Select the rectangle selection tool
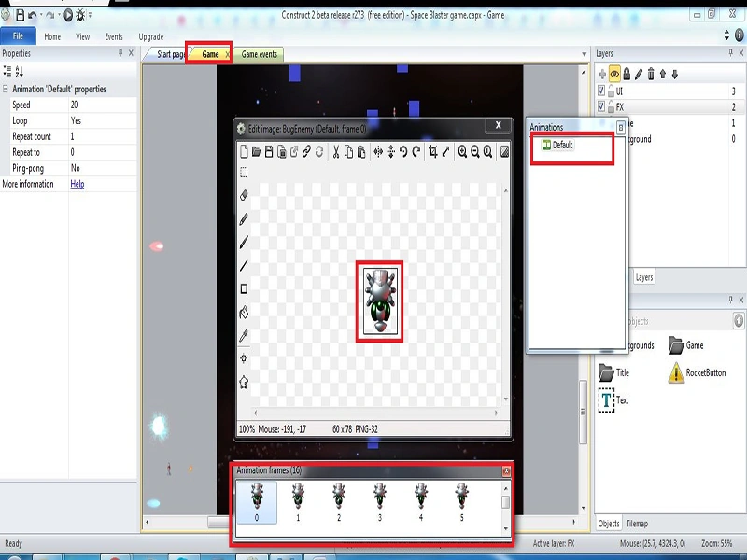The image size is (747, 560). pos(244,173)
